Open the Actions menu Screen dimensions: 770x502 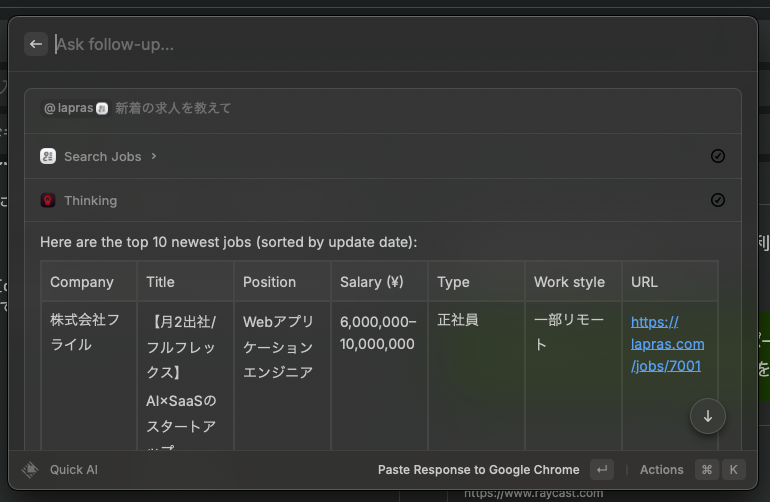click(x=661, y=470)
